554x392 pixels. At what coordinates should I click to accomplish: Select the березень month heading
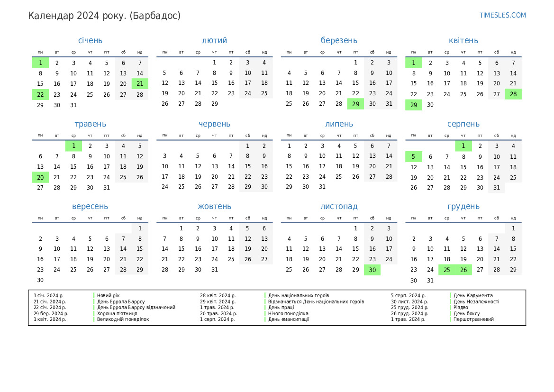(x=339, y=41)
